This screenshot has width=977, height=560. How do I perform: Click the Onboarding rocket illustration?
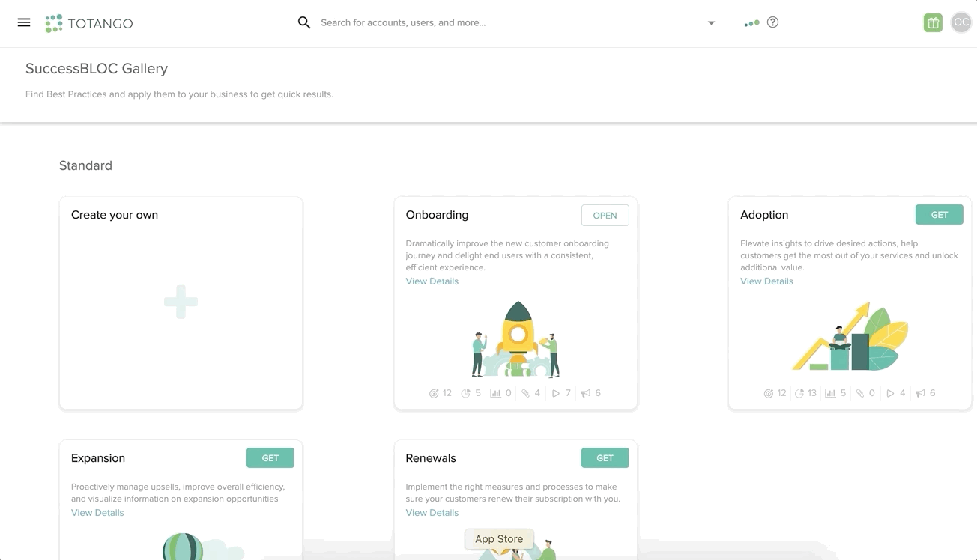(x=515, y=339)
